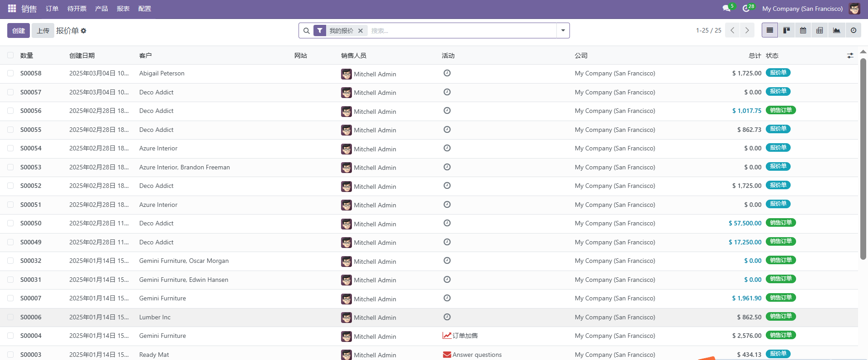
Task: Open the apps grid menu icon
Action: pos(12,9)
